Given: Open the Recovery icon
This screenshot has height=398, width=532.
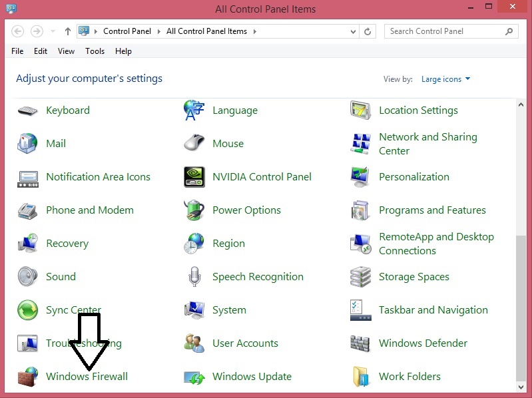Looking at the screenshot, I should [x=28, y=243].
